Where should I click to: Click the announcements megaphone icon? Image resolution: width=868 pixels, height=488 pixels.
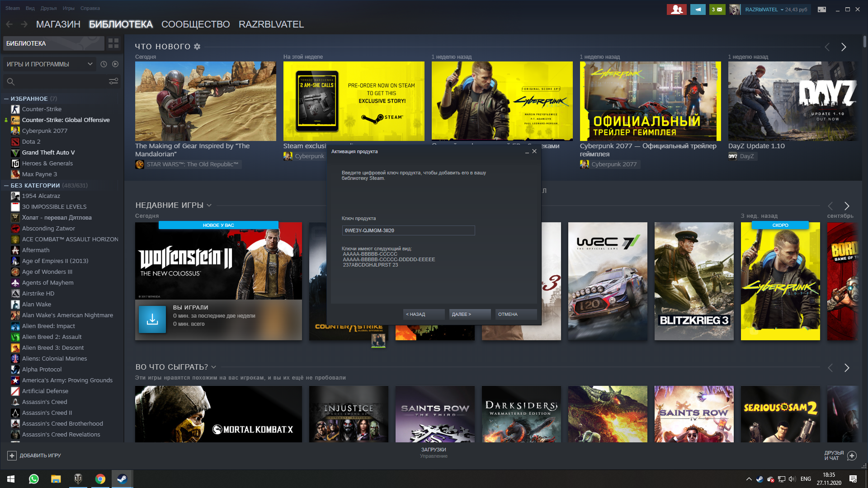(x=698, y=9)
